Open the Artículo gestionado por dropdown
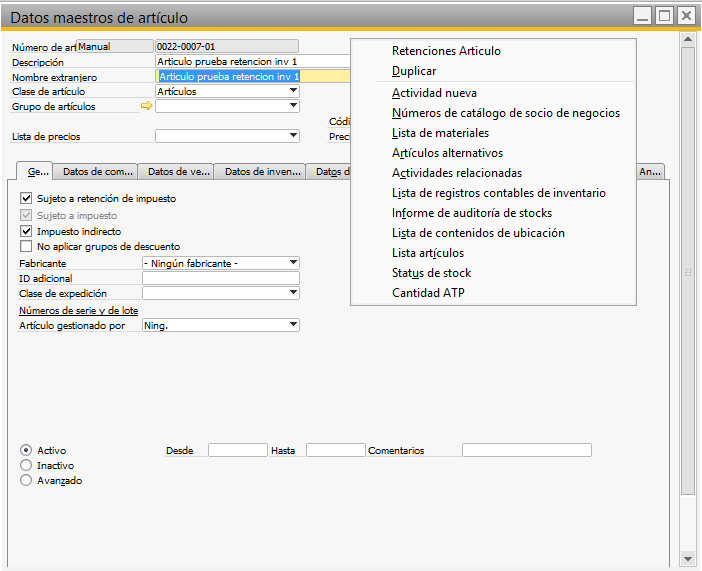This screenshot has width=702, height=571. click(293, 325)
